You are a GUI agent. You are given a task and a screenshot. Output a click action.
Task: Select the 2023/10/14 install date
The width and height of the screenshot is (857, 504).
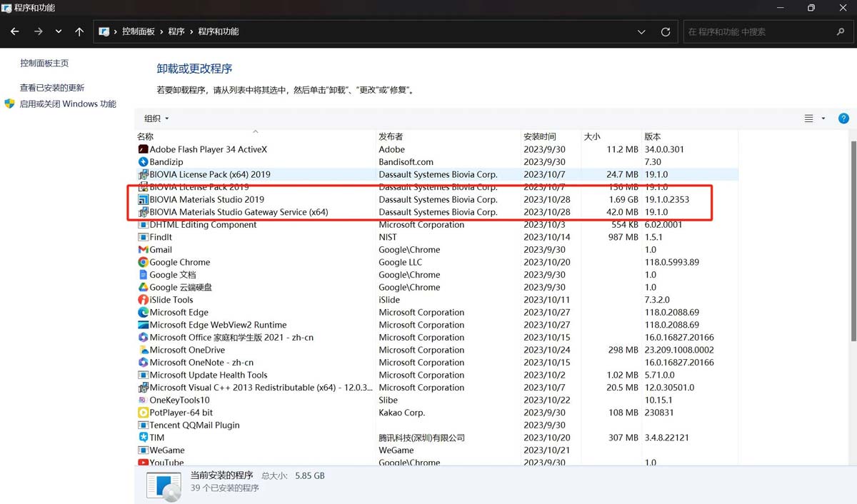[x=547, y=237]
